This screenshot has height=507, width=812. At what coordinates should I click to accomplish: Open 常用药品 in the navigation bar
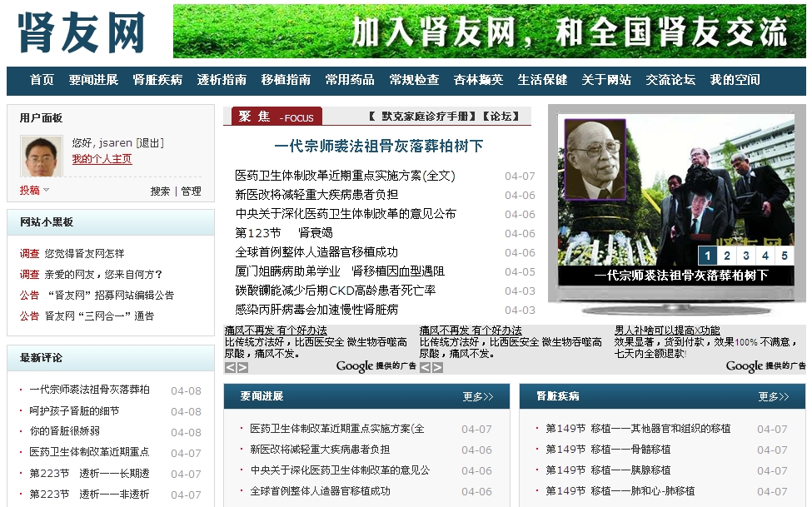click(350, 80)
